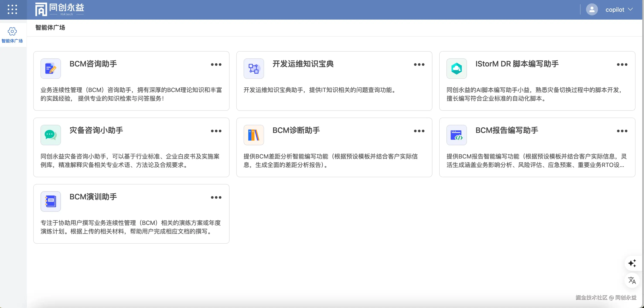This screenshot has height=308, width=644.
Task: Open more options for BCM报告编写助手
Action: tap(622, 131)
